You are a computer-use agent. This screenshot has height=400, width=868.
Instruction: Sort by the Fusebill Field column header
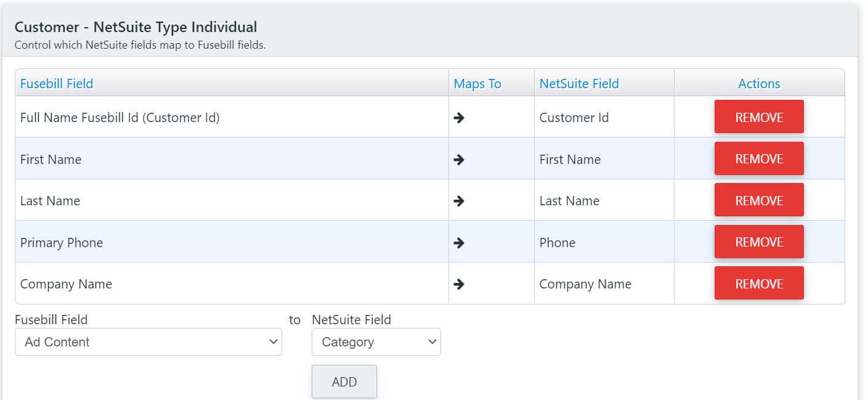click(57, 84)
